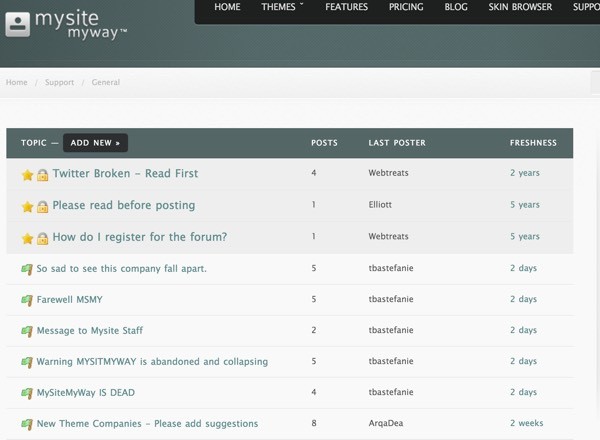Open the Skin Browser navigation item
600x440 pixels.
(520, 7)
